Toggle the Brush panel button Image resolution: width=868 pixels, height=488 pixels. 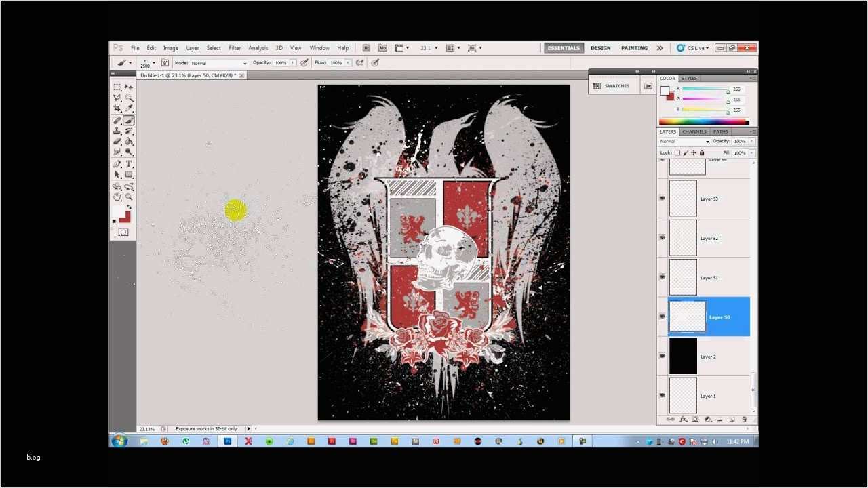165,62
